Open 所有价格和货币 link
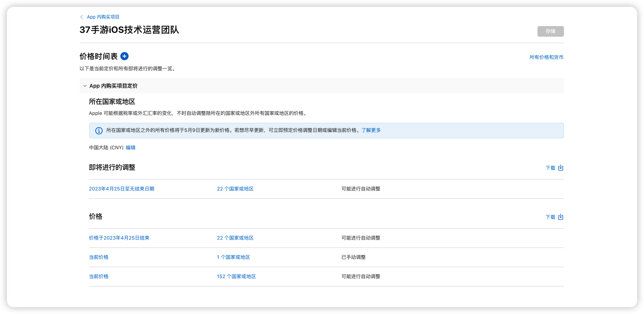The image size is (644, 314). point(546,57)
